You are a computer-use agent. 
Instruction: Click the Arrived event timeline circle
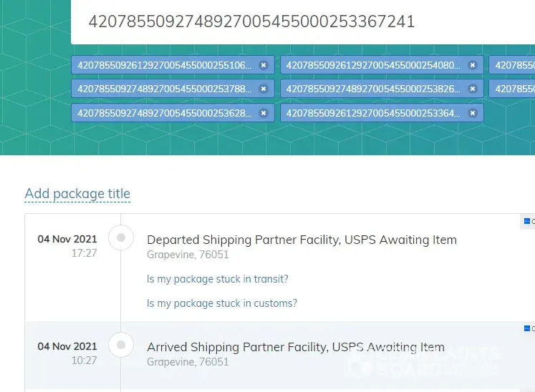point(121,346)
